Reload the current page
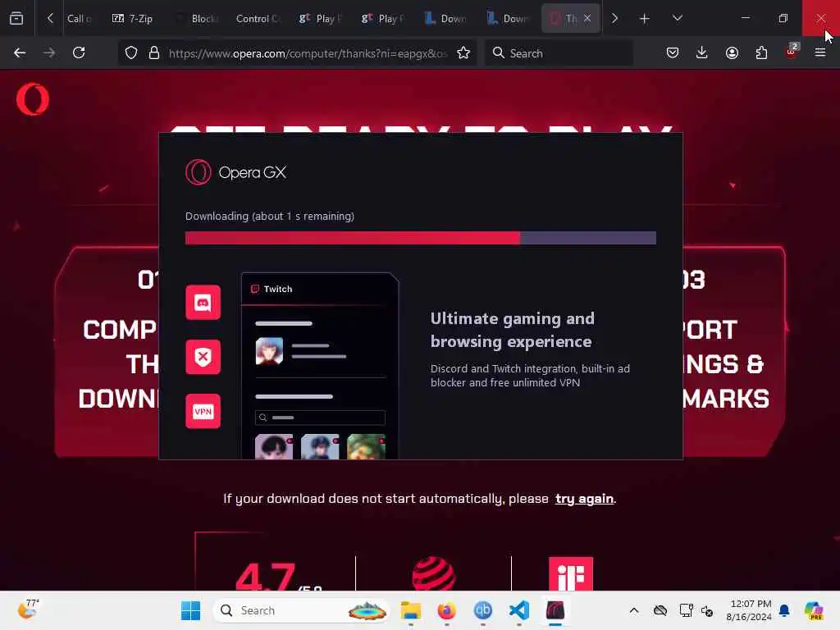The width and height of the screenshot is (840, 630). click(x=79, y=52)
